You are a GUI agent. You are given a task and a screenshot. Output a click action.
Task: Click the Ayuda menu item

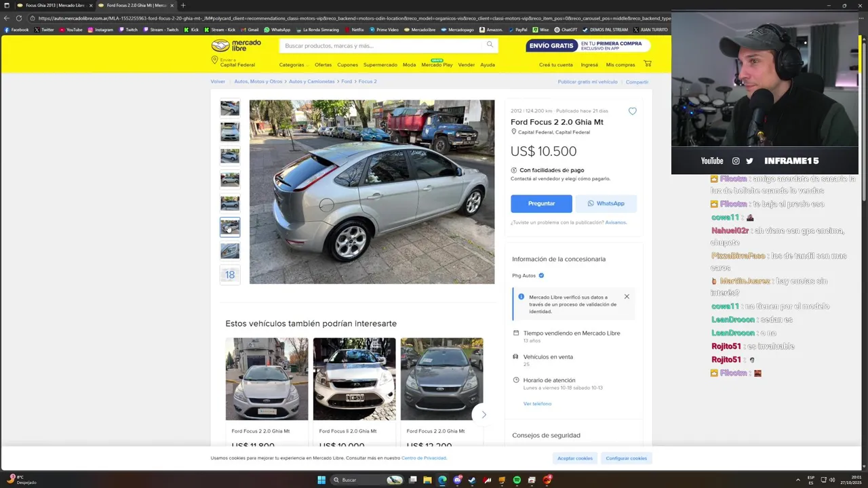488,65
